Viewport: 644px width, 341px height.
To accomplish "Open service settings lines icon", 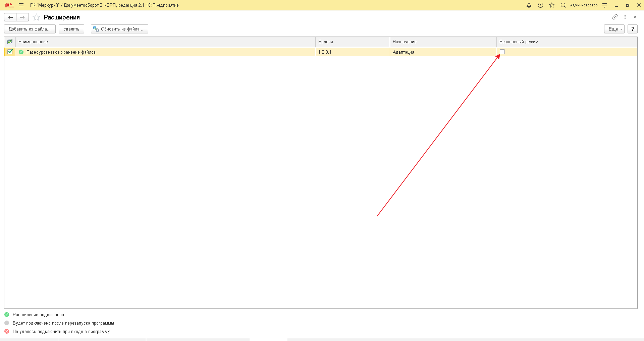I will [605, 5].
